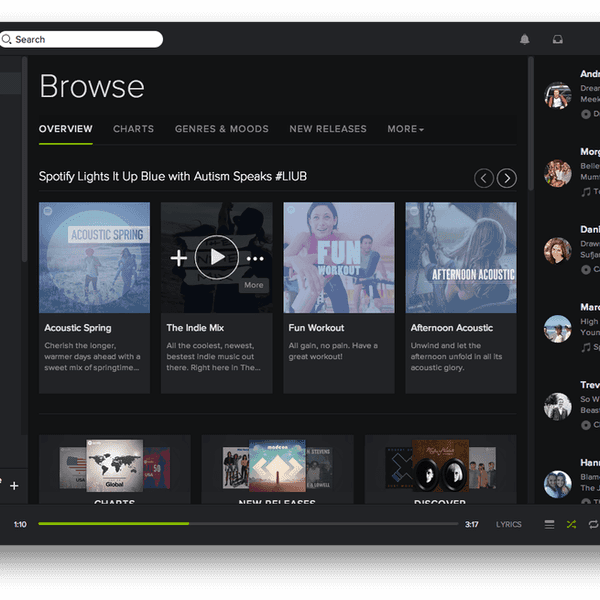Viewport: 600px width, 600px height.
Task: Open second friend avatar starting with Morg
Action: tap(558, 173)
